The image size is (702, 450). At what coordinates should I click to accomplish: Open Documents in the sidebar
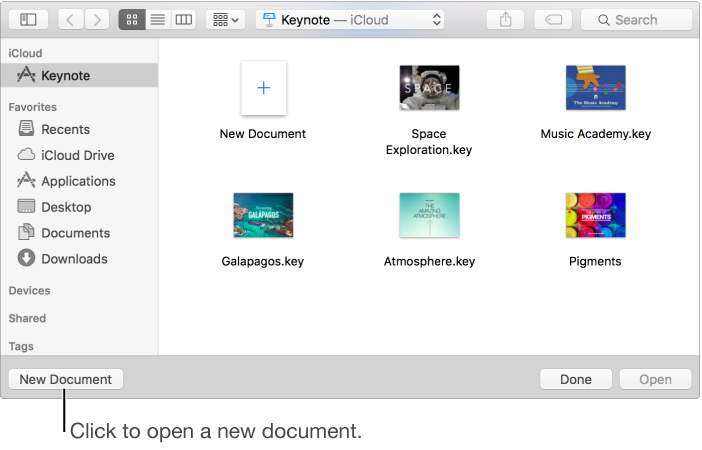[79, 233]
